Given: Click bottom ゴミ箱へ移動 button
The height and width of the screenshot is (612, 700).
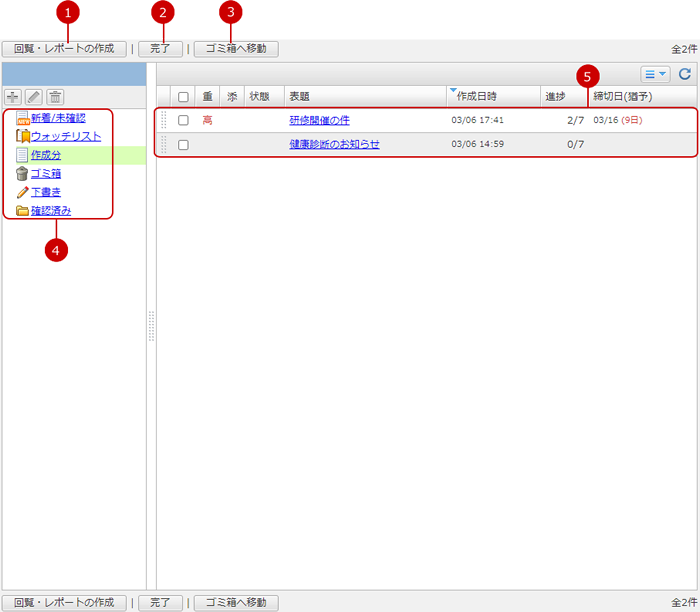Looking at the screenshot, I should click(x=235, y=603).
